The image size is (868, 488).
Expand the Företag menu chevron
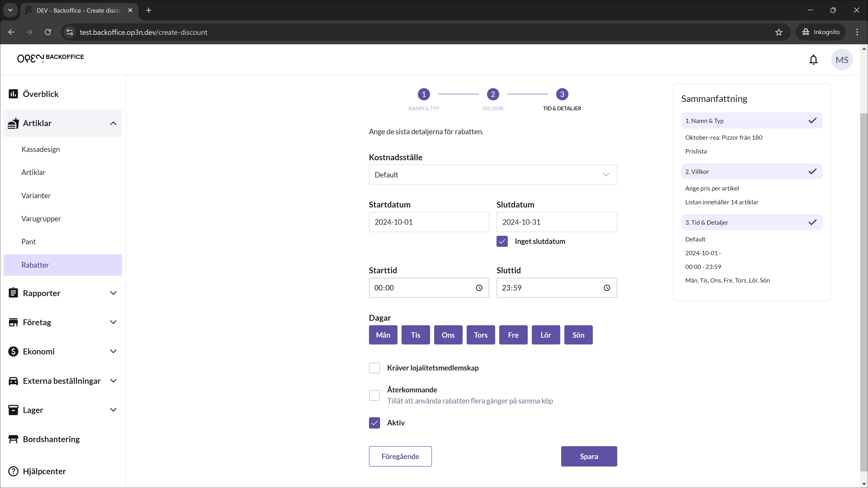click(113, 322)
